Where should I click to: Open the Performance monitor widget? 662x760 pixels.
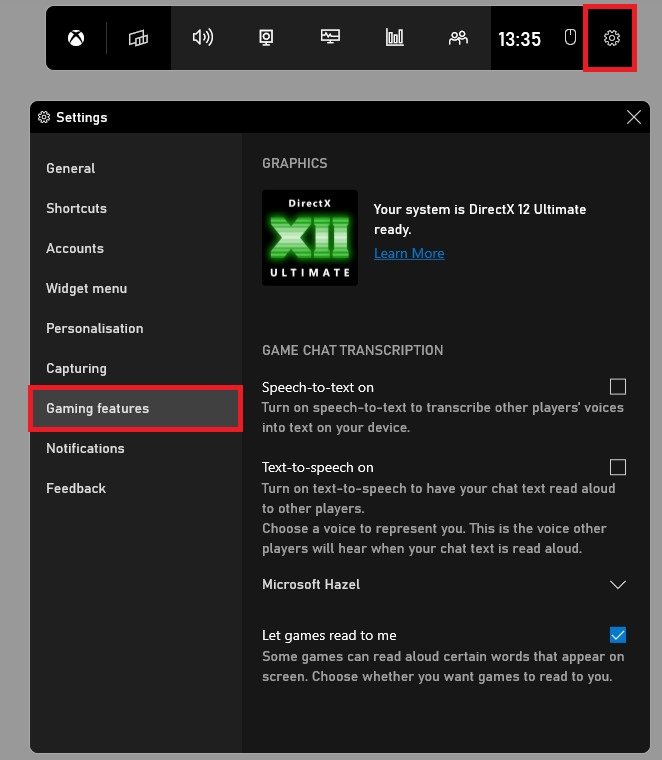point(331,38)
